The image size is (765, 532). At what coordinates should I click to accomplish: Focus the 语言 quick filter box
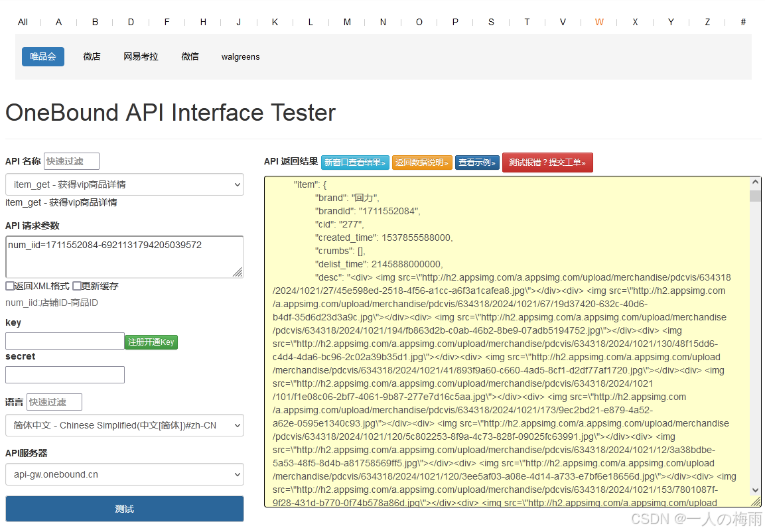pos(54,402)
